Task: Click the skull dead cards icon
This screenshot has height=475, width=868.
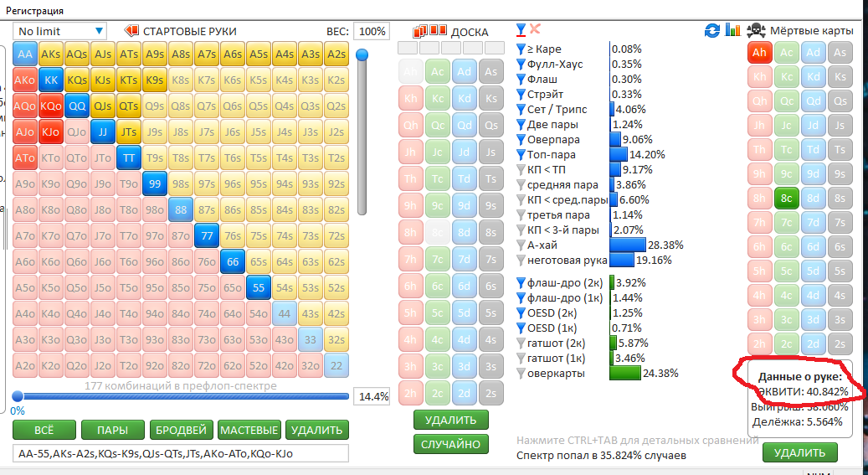Action: [754, 31]
